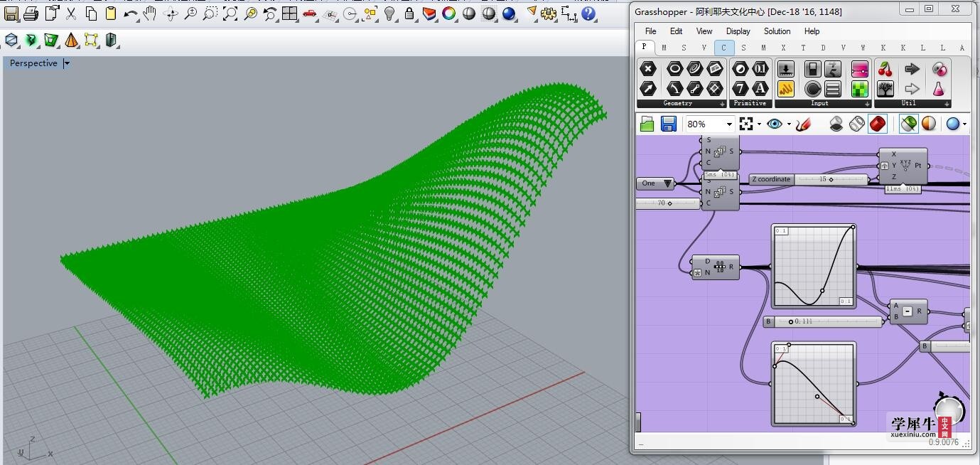Click Print icon in Rhino toolbar

pos(31,13)
